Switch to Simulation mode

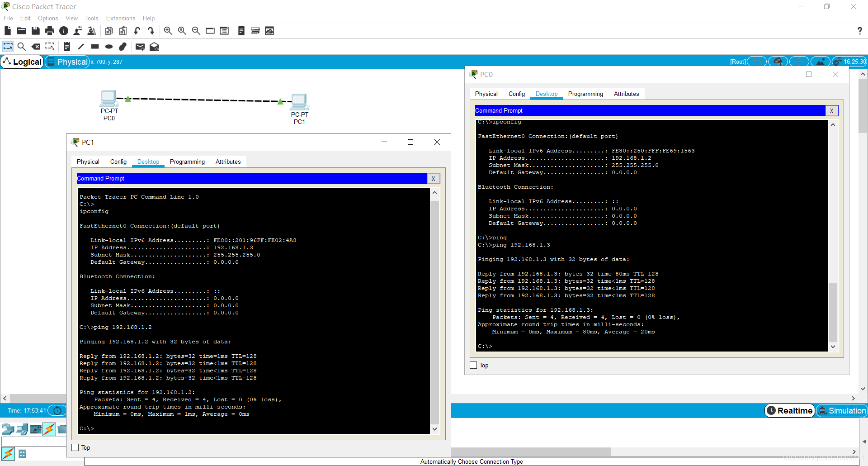pyautogui.click(x=842, y=410)
